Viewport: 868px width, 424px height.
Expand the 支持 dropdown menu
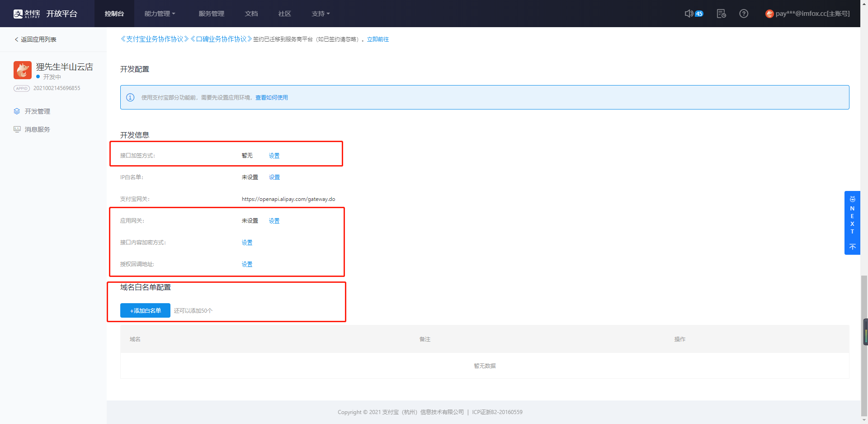(x=321, y=14)
